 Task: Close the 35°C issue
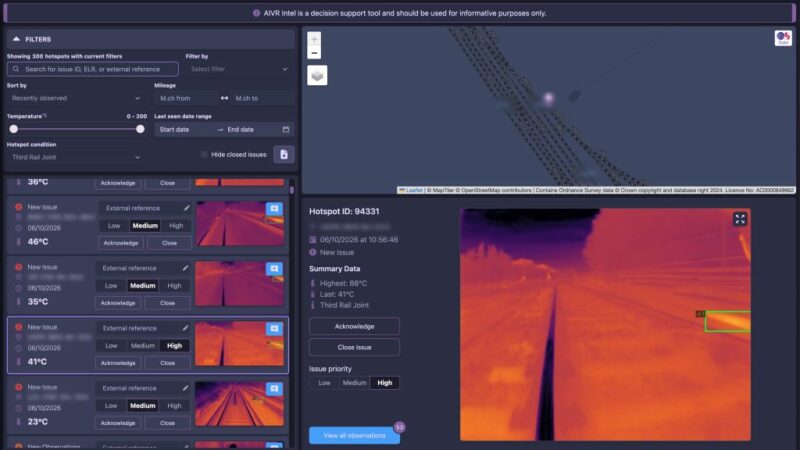click(x=167, y=303)
